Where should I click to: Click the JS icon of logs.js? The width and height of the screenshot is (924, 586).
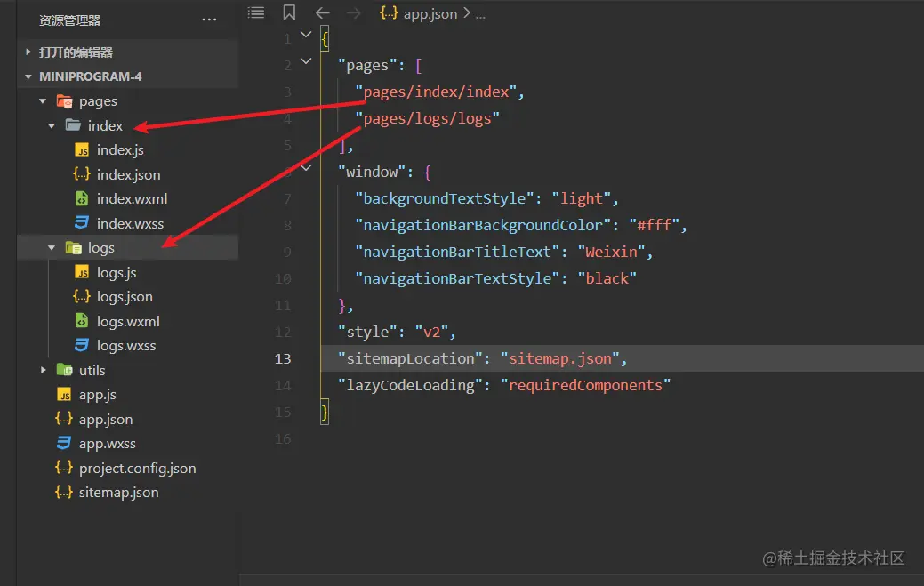pyautogui.click(x=82, y=272)
